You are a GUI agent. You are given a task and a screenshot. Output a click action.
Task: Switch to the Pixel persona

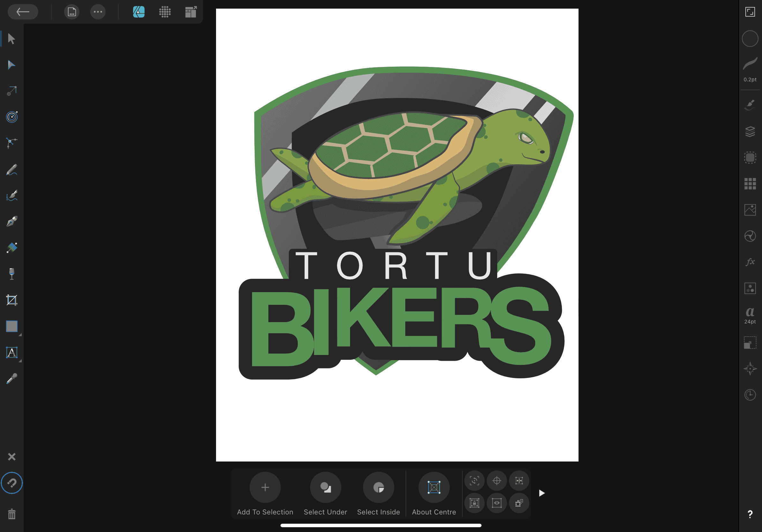[x=165, y=12]
